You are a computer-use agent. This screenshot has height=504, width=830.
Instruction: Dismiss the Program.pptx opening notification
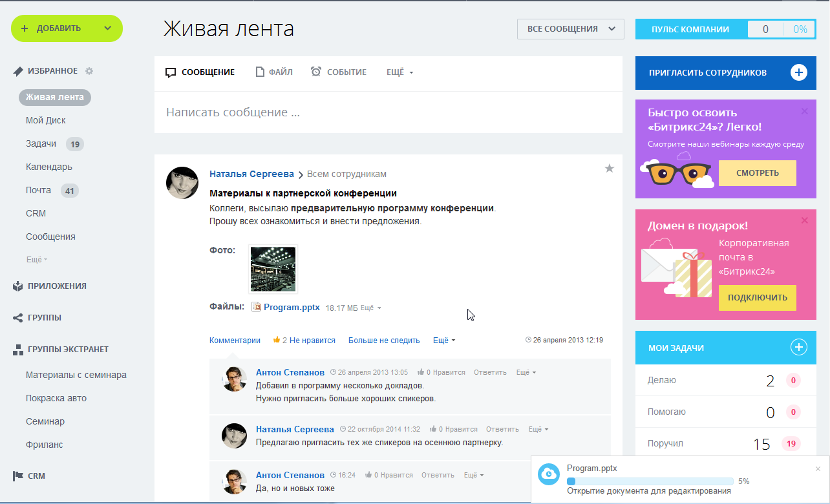pyautogui.click(x=818, y=468)
